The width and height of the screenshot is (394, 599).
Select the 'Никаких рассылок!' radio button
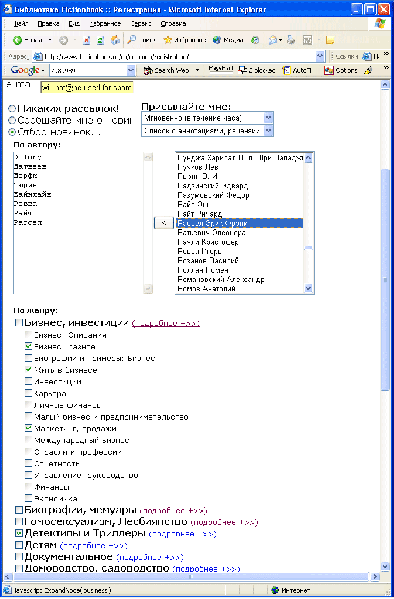12,109
